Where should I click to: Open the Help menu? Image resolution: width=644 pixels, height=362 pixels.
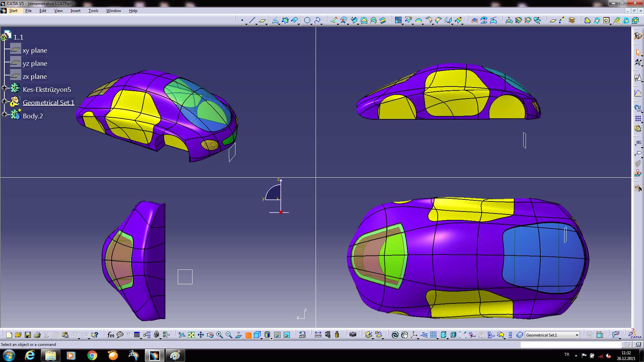click(133, 11)
